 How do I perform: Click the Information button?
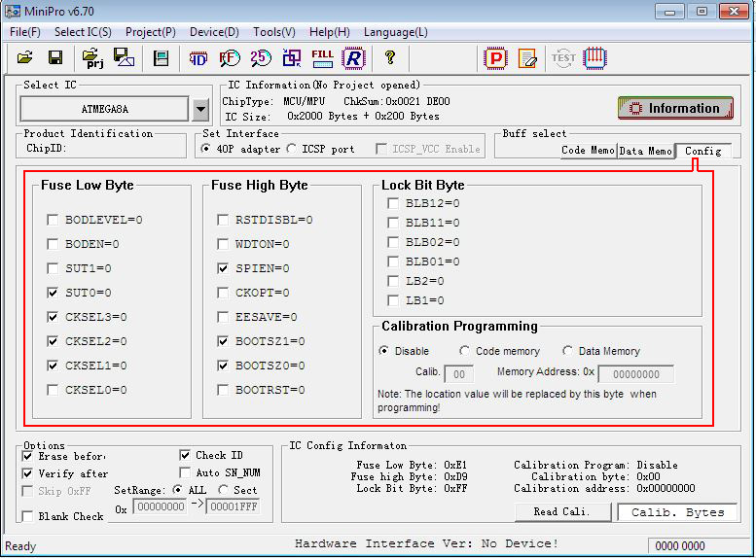coord(674,108)
